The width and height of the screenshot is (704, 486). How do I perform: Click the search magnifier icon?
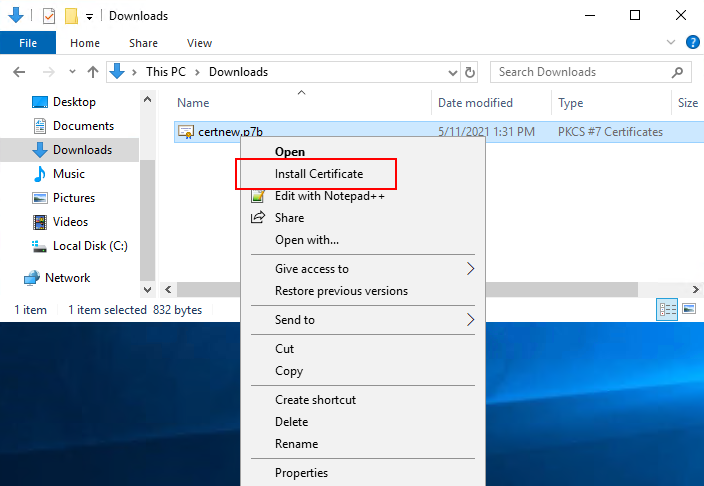[678, 72]
